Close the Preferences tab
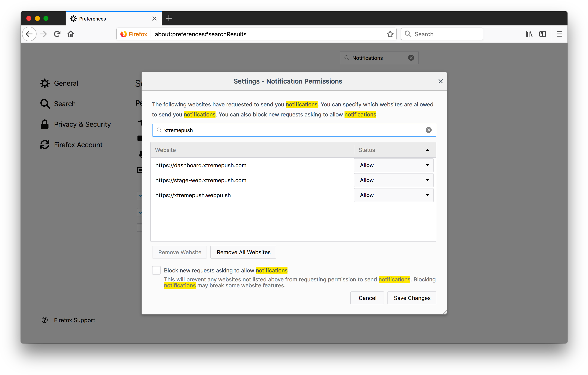The height and width of the screenshot is (375, 588). 154,19
